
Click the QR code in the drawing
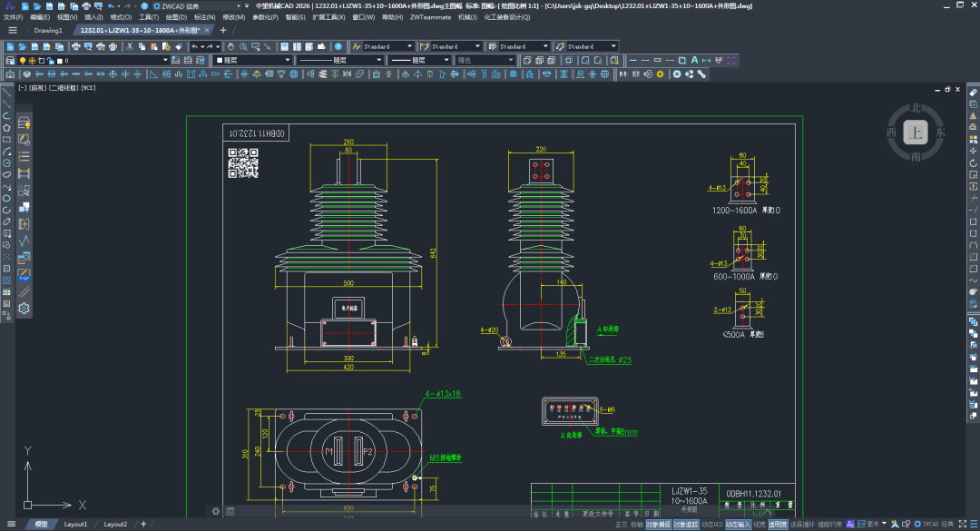point(242,162)
